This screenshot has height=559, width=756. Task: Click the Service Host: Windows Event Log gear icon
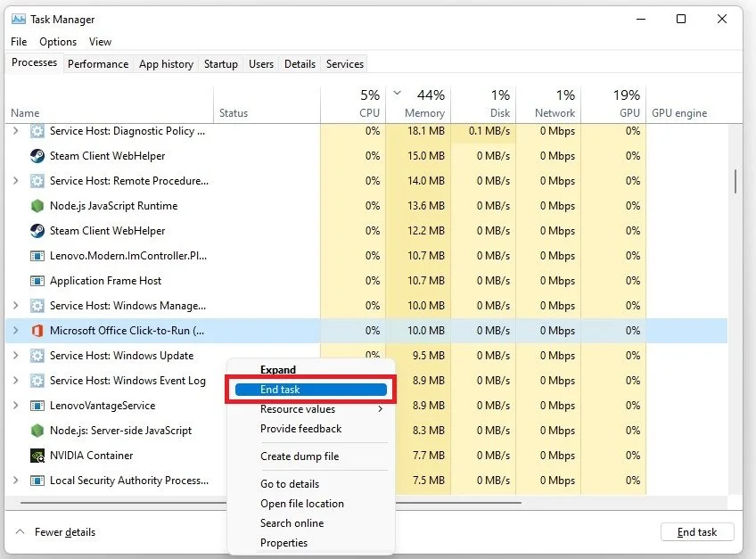click(x=37, y=381)
